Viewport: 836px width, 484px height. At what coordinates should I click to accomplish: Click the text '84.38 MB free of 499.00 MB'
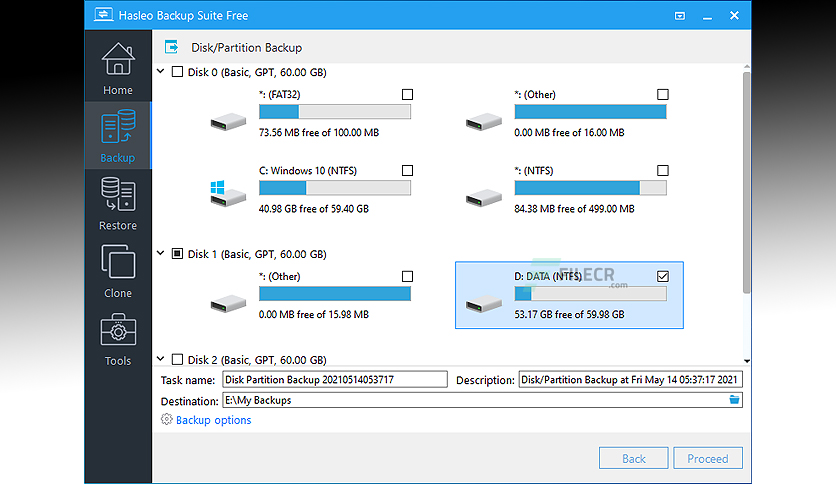click(574, 209)
